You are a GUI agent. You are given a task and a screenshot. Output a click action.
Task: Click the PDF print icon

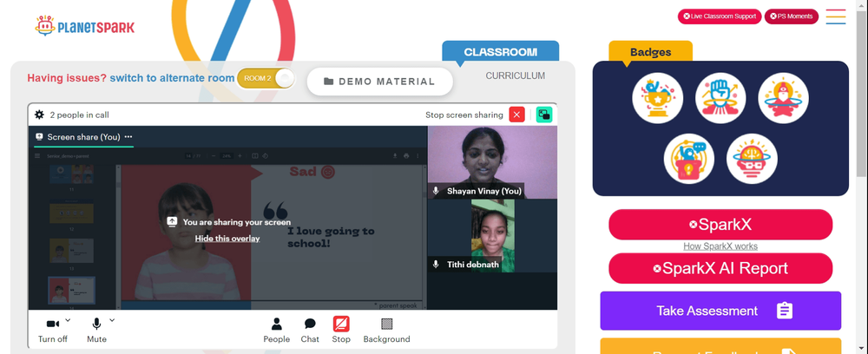point(406,156)
